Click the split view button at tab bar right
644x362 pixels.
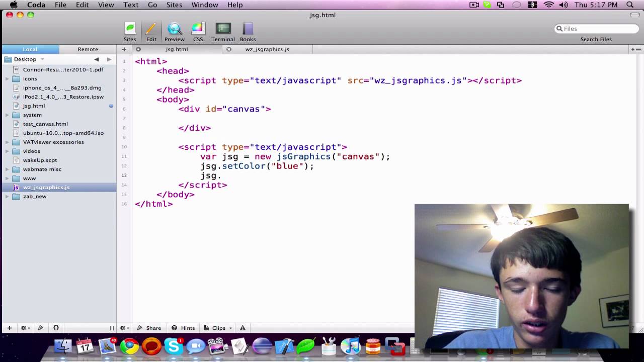coord(636,49)
